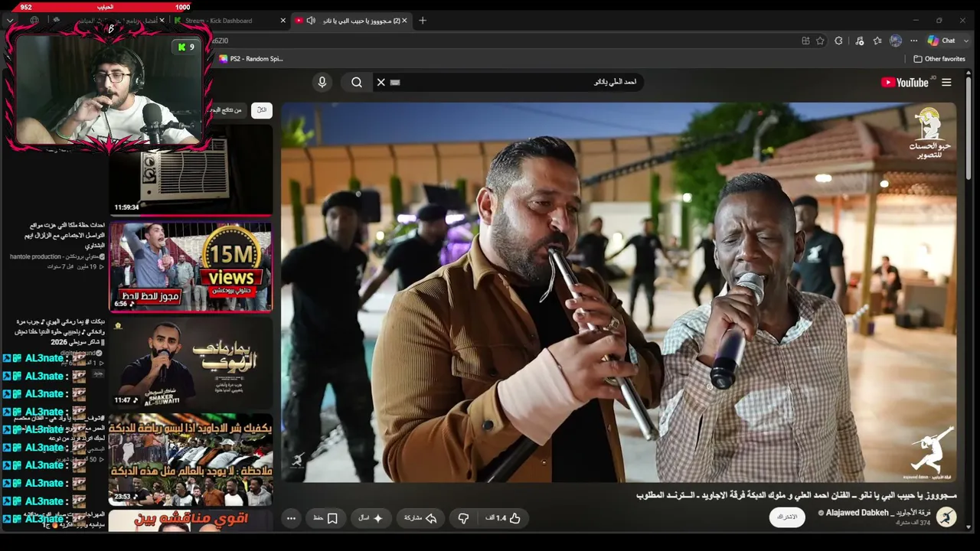
Task: Open the browser profile avatar
Action: pyautogui.click(x=896, y=41)
